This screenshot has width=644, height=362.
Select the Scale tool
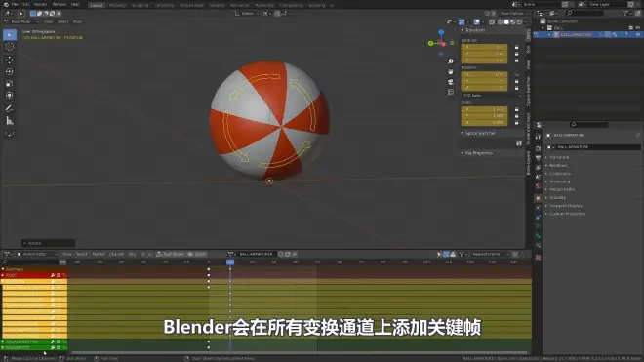[10, 83]
